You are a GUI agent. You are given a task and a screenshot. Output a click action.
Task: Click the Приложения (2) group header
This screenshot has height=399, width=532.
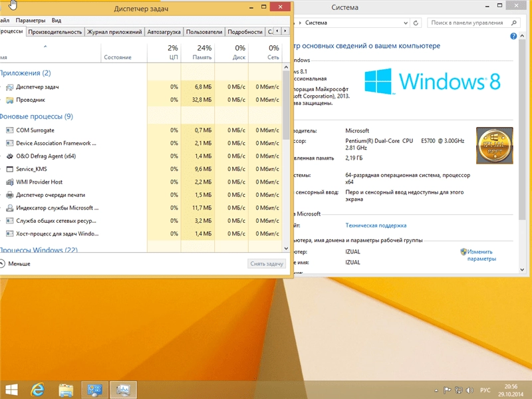pyautogui.click(x=25, y=73)
